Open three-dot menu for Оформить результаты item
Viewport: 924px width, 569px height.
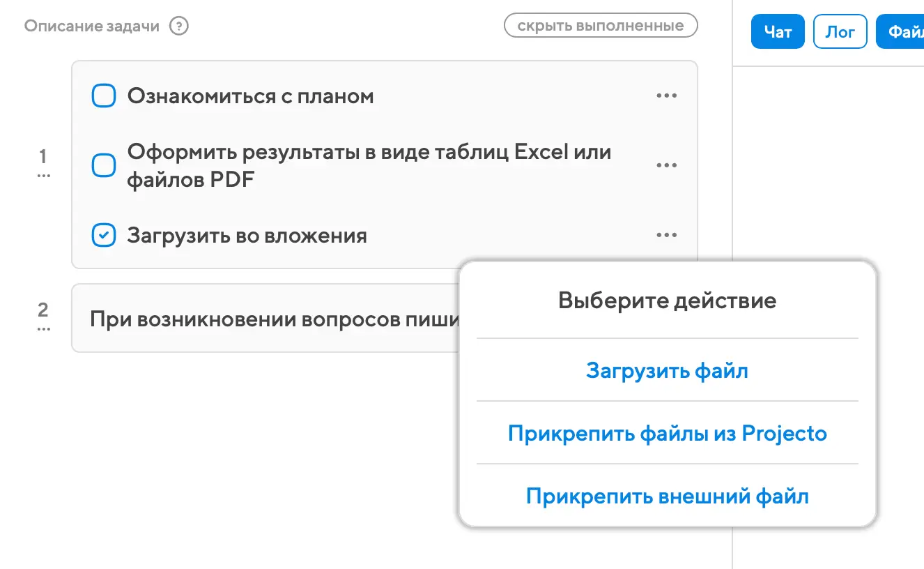click(666, 166)
